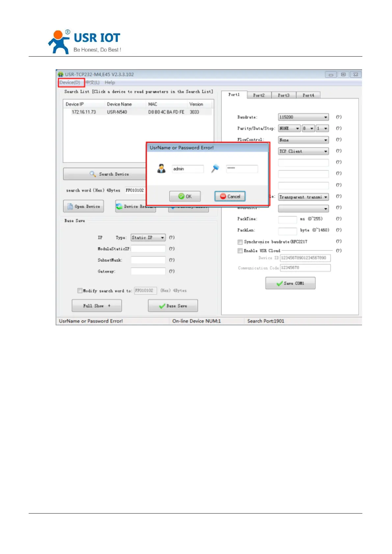The image size is (392, 554).
Task: Click the Base Save button
Action: (173, 306)
